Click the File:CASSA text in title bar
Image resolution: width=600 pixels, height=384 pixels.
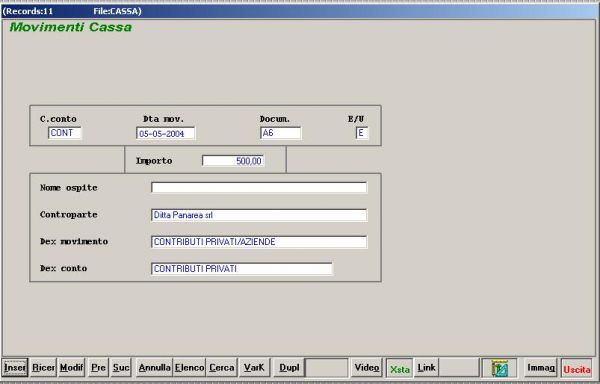tap(117, 11)
